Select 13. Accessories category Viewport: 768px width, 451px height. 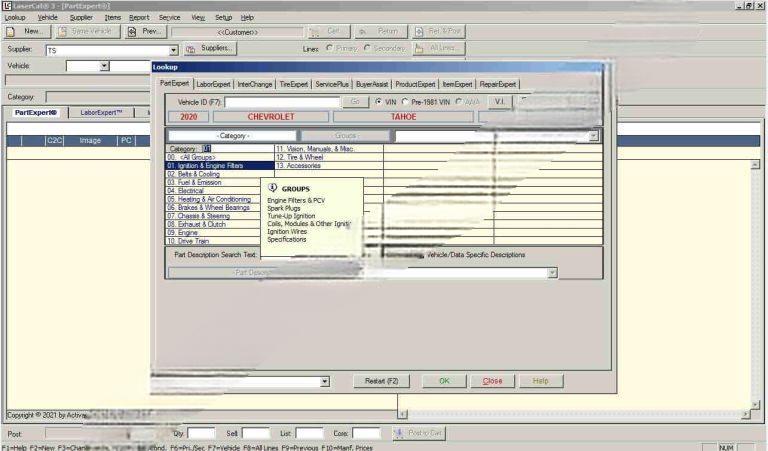click(x=329, y=166)
